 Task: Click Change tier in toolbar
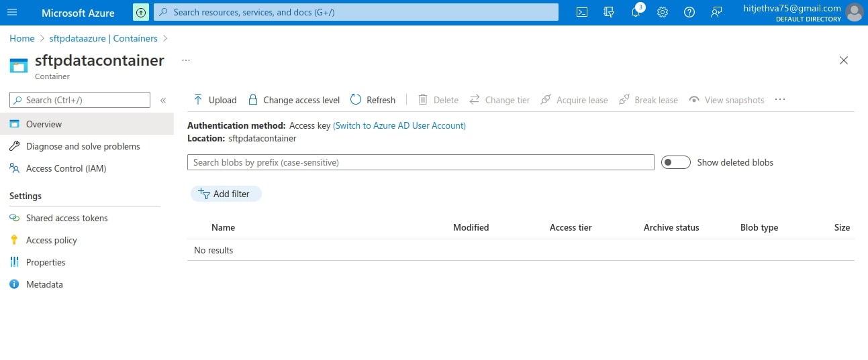pos(499,100)
